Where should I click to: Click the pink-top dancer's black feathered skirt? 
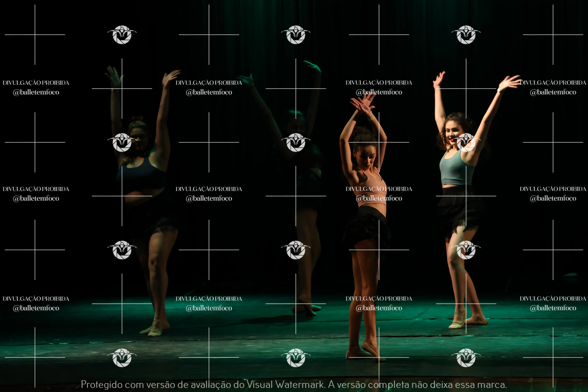[366, 229]
